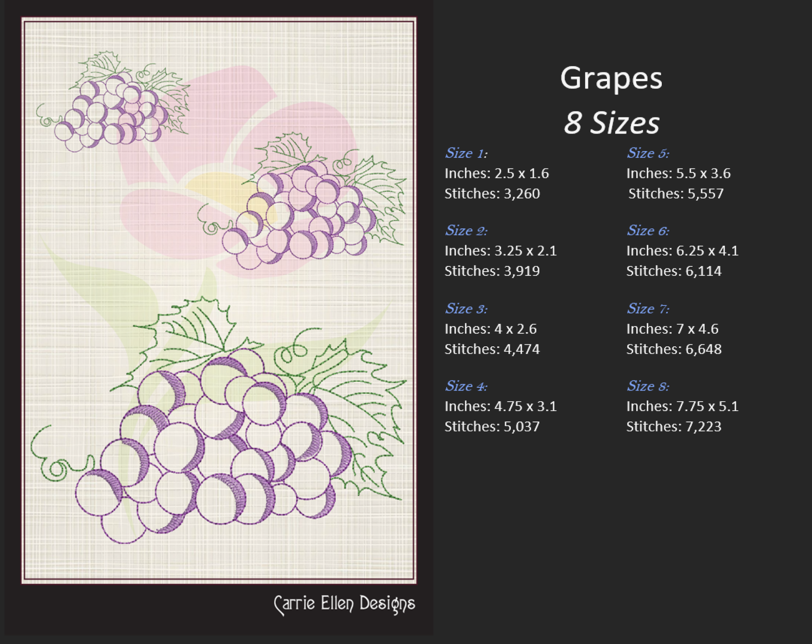The height and width of the screenshot is (644, 812).
Task: Click the Size 6 label
Action: [x=648, y=230]
